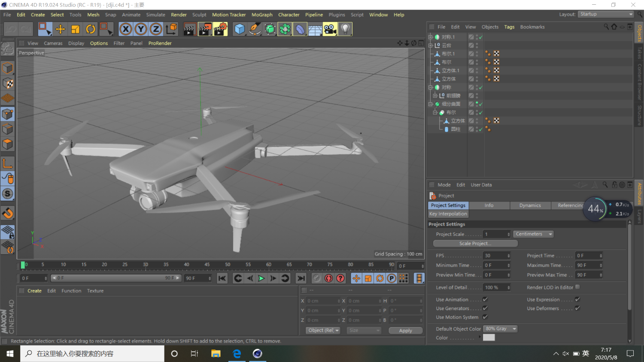Image resolution: width=644 pixels, height=362 pixels.
Task: Click Apply coordinates button
Action: [x=405, y=331]
